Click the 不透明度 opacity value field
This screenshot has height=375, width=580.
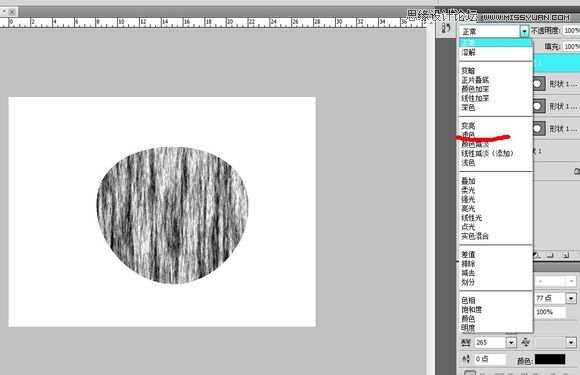point(571,30)
